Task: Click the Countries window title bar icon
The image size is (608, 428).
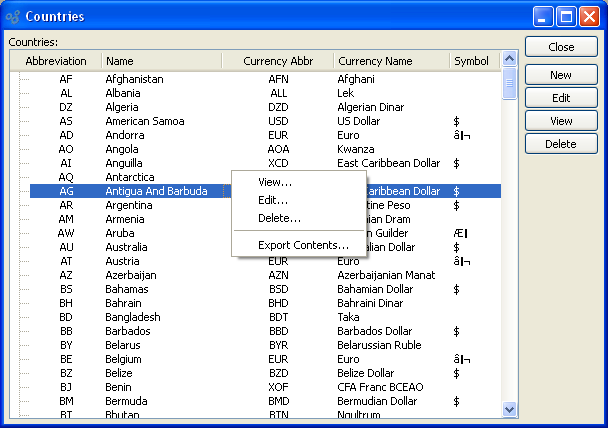Action: coord(13,16)
